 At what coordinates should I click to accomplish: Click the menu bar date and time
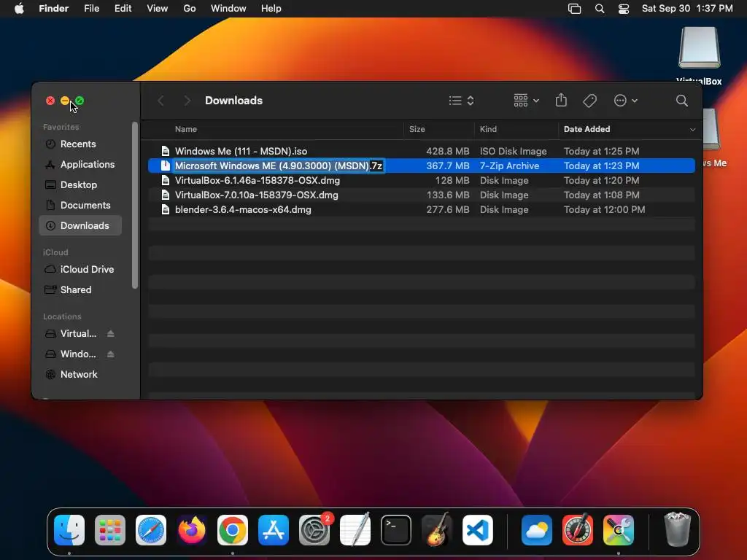687,9
